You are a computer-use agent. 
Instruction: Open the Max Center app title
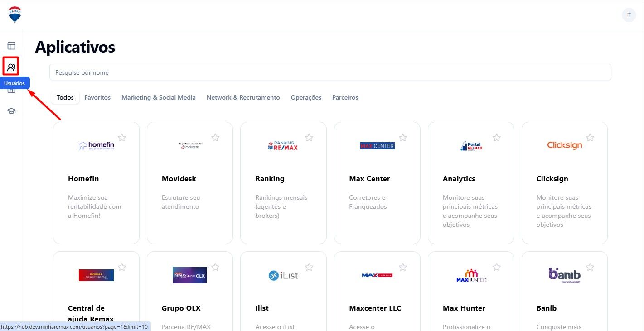tap(369, 178)
